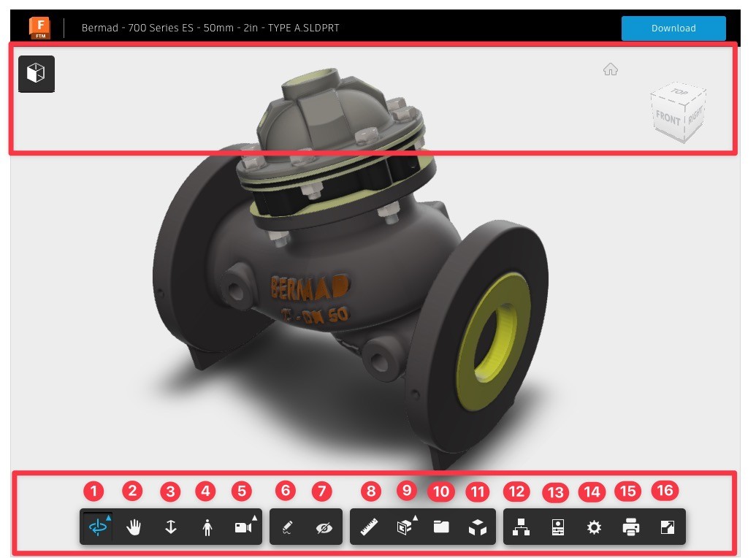This screenshot has width=756, height=558.
Task: Click FRONT face of view cube
Action: click(x=668, y=117)
